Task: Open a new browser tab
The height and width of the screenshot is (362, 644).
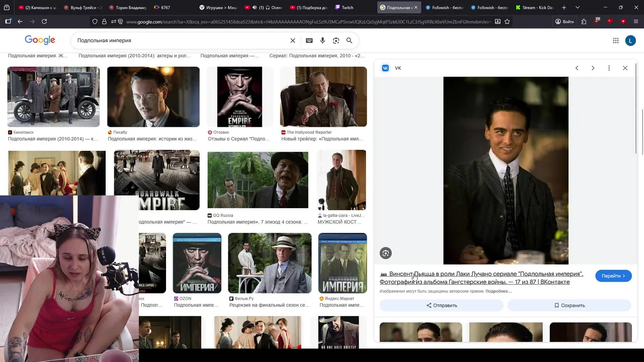Action: (564, 8)
